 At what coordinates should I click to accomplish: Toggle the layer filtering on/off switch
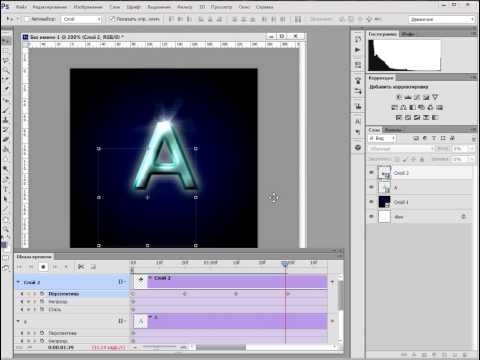point(474,138)
